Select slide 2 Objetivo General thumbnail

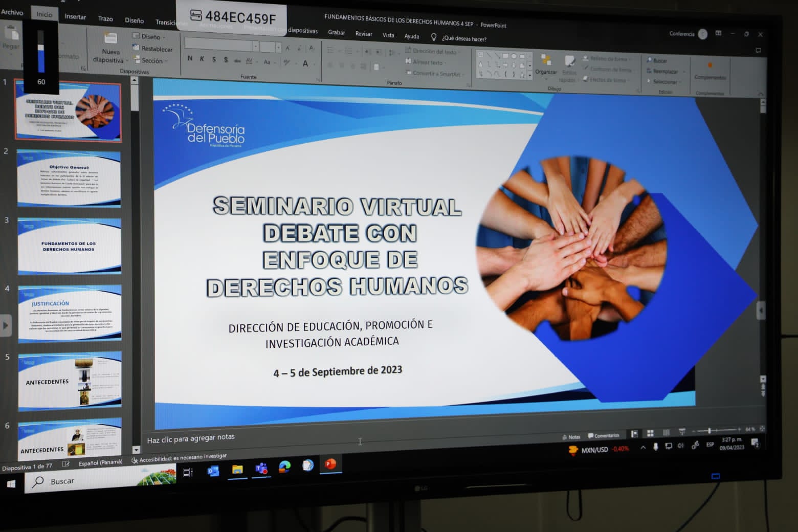pos(69,179)
